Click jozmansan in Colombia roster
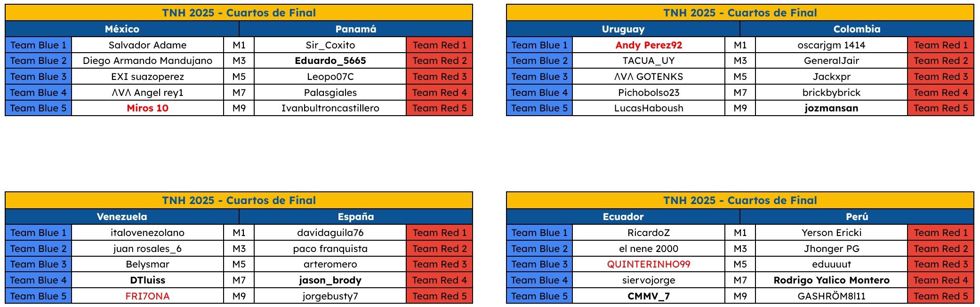This screenshot has width=980, height=307. point(831,108)
